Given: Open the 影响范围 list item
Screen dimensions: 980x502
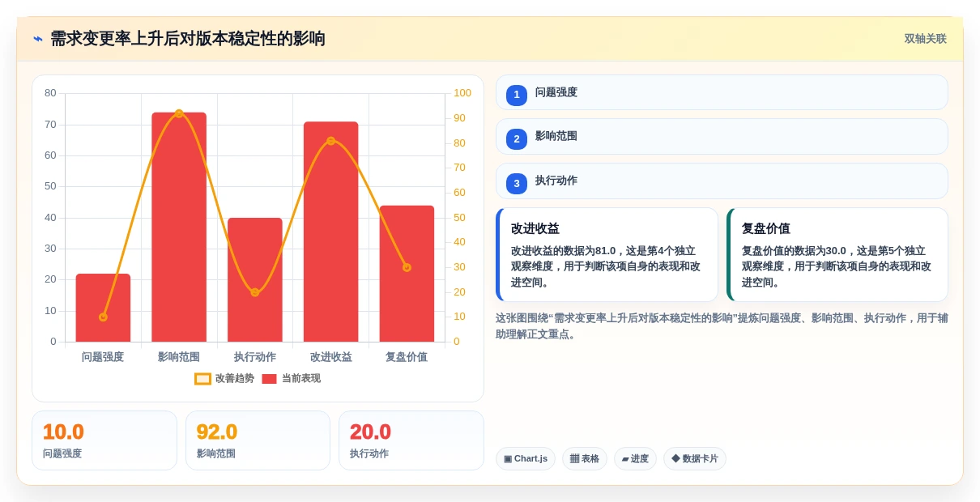Looking at the screenshot, I should click(722, 137).
